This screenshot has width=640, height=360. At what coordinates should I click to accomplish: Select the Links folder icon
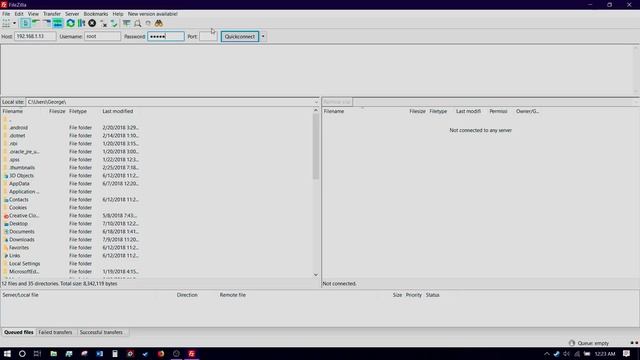(x=6, y=256)
